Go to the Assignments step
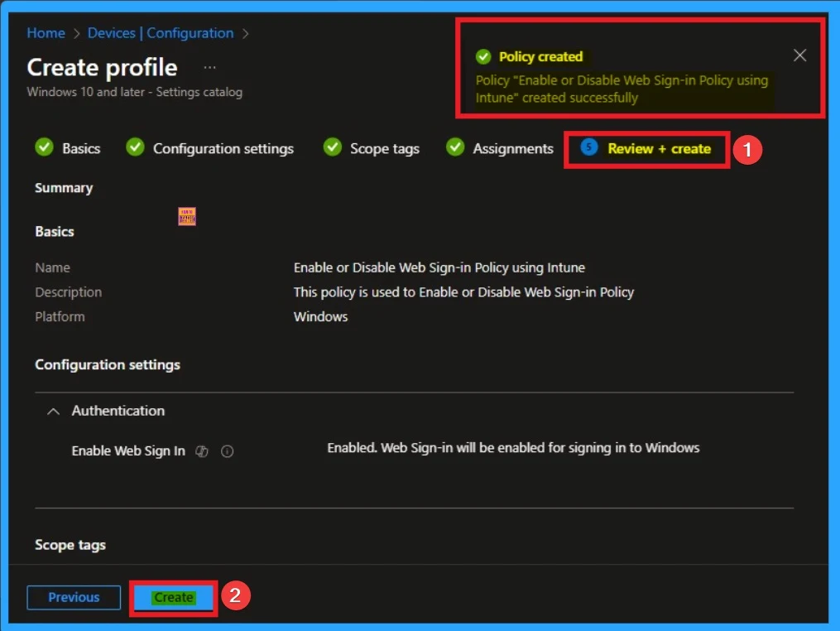The image size is (840, 631). pyautogui.click(x=512, y=148)
